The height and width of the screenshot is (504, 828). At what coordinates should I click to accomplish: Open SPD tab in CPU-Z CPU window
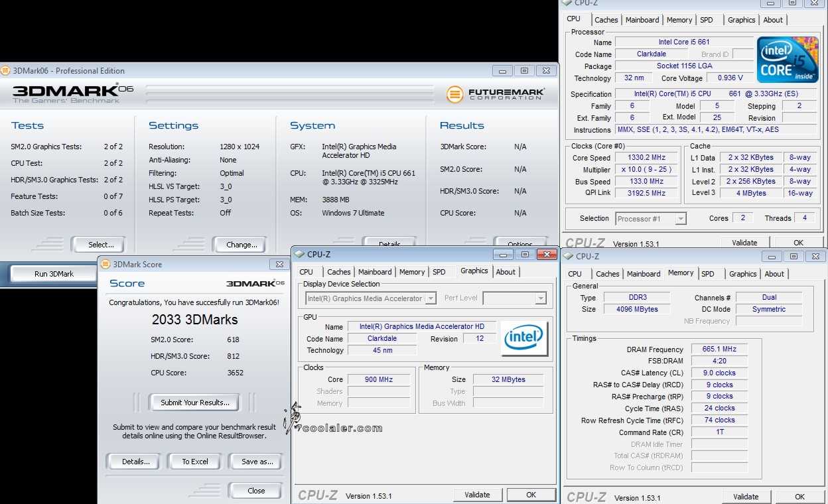[707, 20]
